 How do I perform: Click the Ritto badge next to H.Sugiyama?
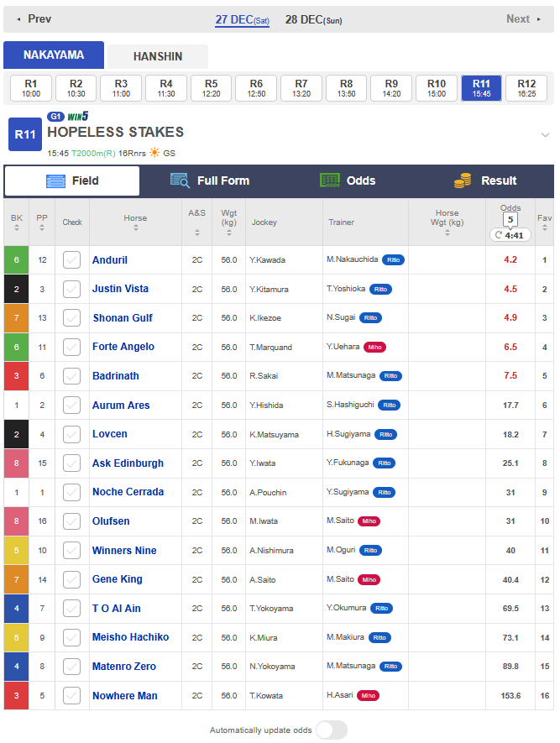(385, 435)
